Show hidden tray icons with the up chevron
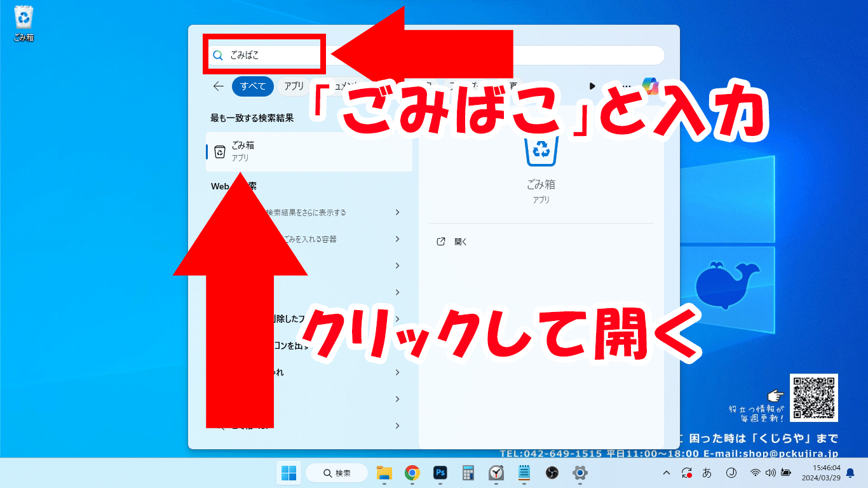The height and width of the screenshot is (488, 868). 667,473
